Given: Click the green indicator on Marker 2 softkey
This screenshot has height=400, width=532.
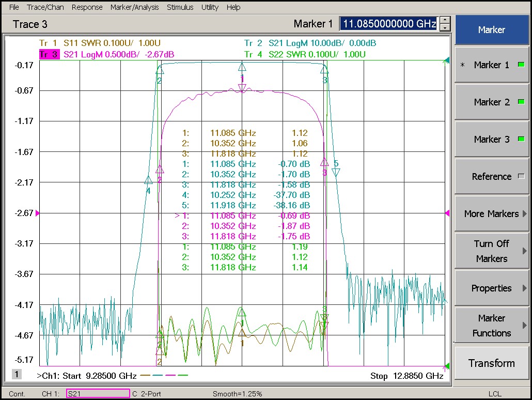Looking at the screenshot, I should coord(521,102).
